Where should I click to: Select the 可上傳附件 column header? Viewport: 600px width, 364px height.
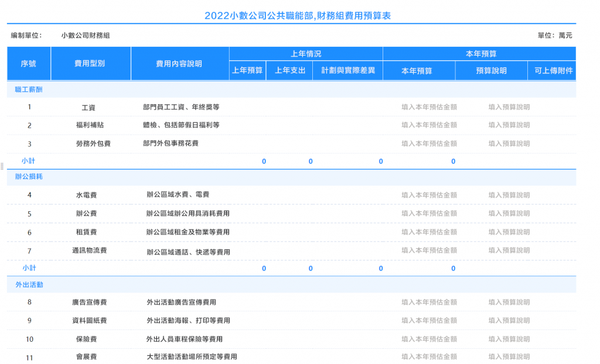click(x=553, y=70)
